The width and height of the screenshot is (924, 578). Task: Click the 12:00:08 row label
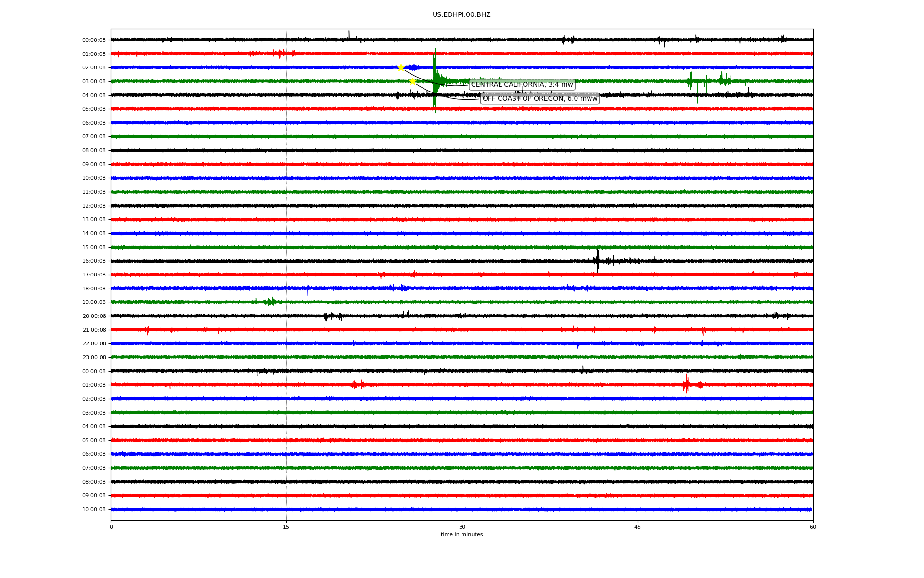pyautogui.click(x=94, y=206)
